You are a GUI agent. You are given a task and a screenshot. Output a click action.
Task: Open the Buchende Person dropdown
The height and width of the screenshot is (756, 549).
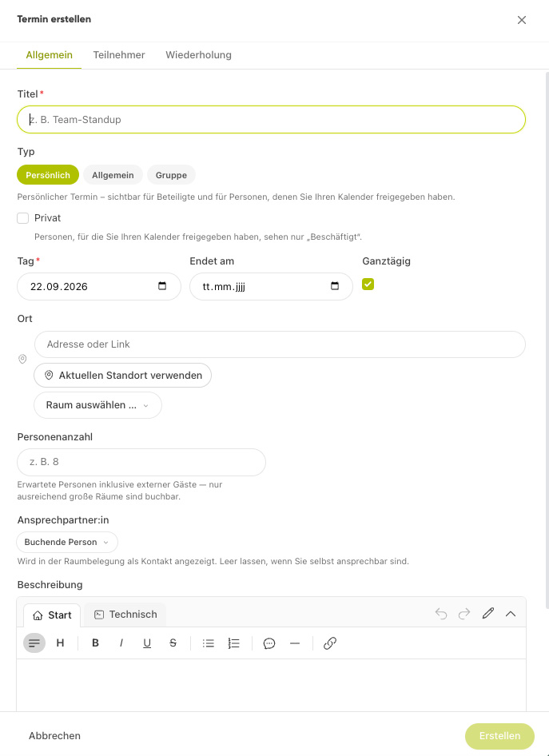(67, 542)
